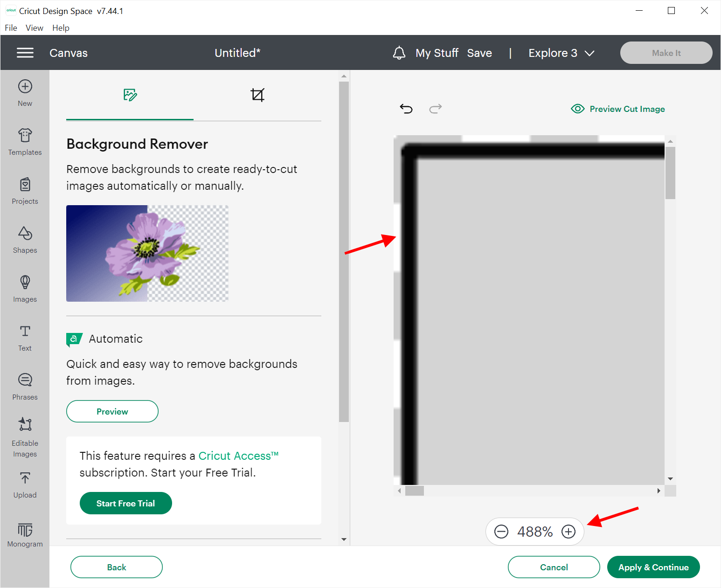721x588 pixels.
Task: Switch to the Crop tab
Action: point(257,95)
